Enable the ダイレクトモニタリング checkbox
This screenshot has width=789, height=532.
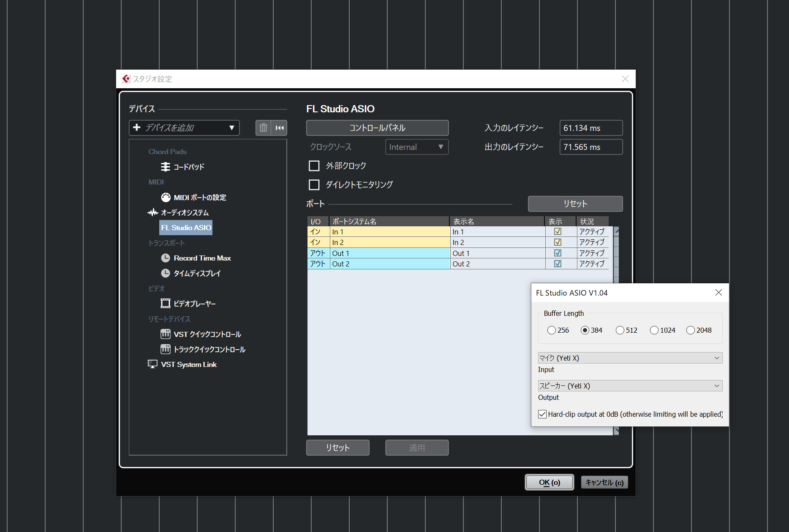point(314,185)
